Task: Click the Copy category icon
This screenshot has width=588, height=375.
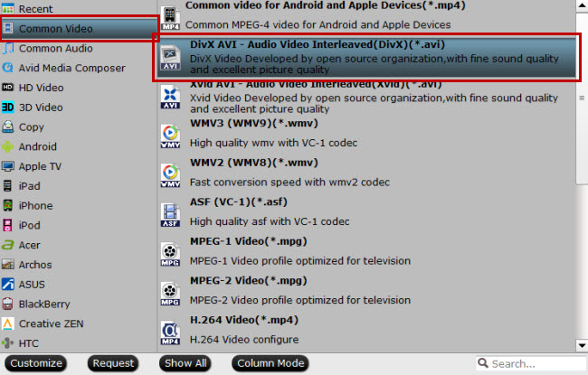Action: pyautogui.click(x=8, y=127)
